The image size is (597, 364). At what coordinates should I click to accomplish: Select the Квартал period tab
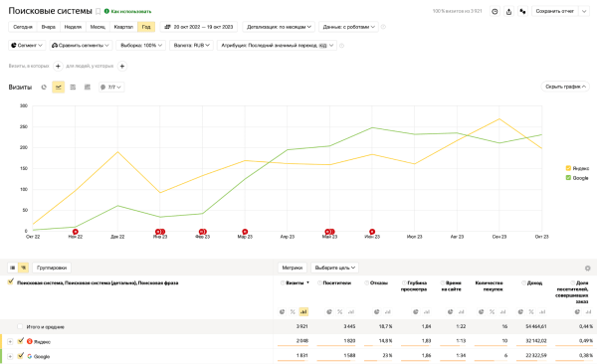[123, 27]
